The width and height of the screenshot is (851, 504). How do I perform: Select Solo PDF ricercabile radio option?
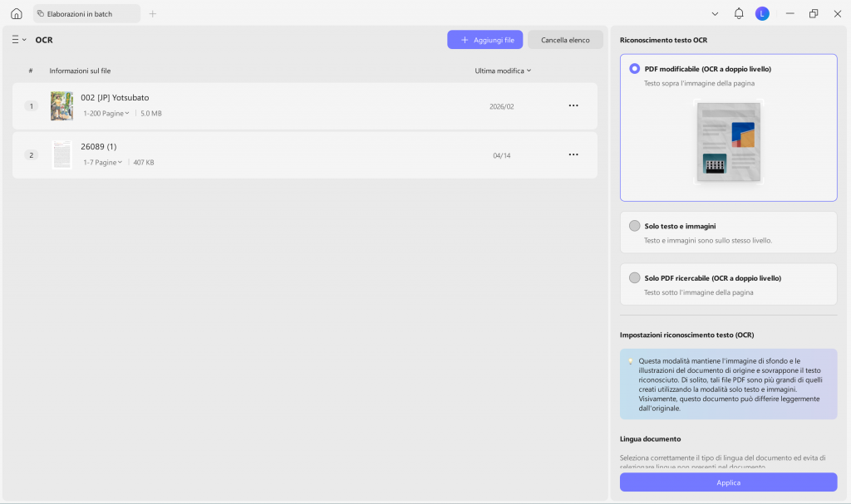[634, 278]
